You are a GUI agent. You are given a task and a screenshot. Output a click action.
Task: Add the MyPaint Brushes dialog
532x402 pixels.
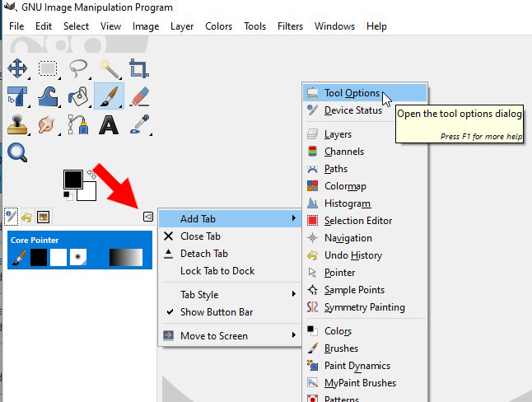point(365,383)
